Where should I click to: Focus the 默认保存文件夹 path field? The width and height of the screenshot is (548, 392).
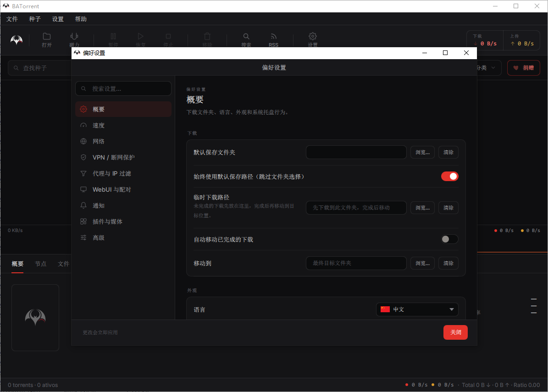[x=356, y=152]
